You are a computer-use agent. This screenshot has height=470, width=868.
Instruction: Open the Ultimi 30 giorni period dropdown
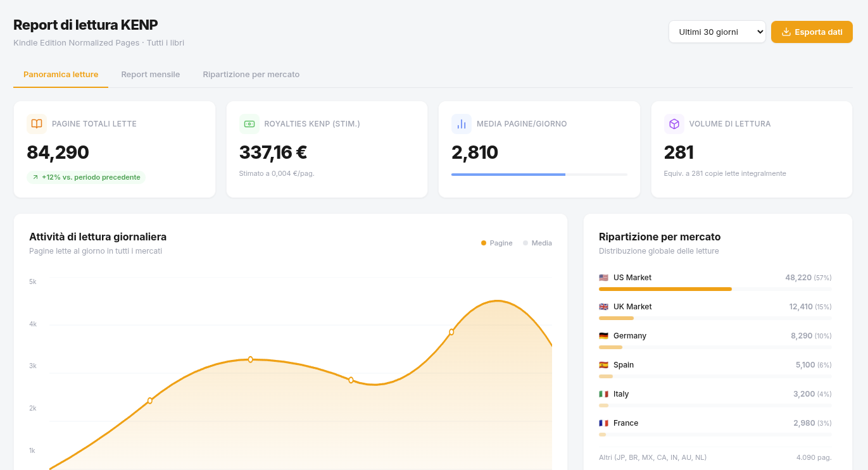pos(717,32)
